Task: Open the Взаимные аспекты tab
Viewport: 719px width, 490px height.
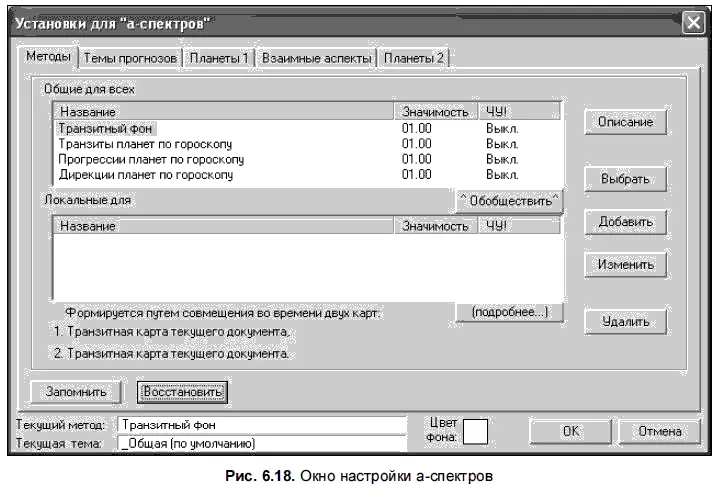Action: click(316, 59)
